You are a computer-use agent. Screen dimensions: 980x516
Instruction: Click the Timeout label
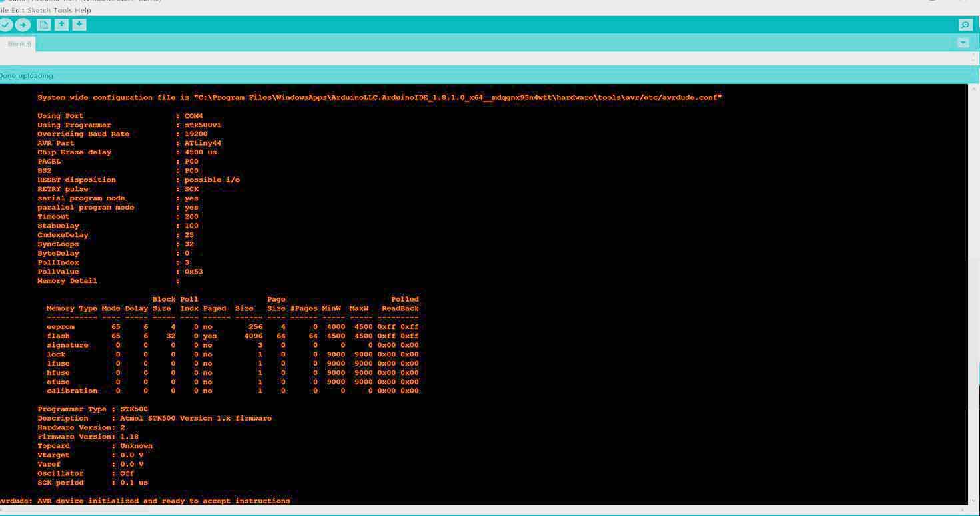click(53, 217)
